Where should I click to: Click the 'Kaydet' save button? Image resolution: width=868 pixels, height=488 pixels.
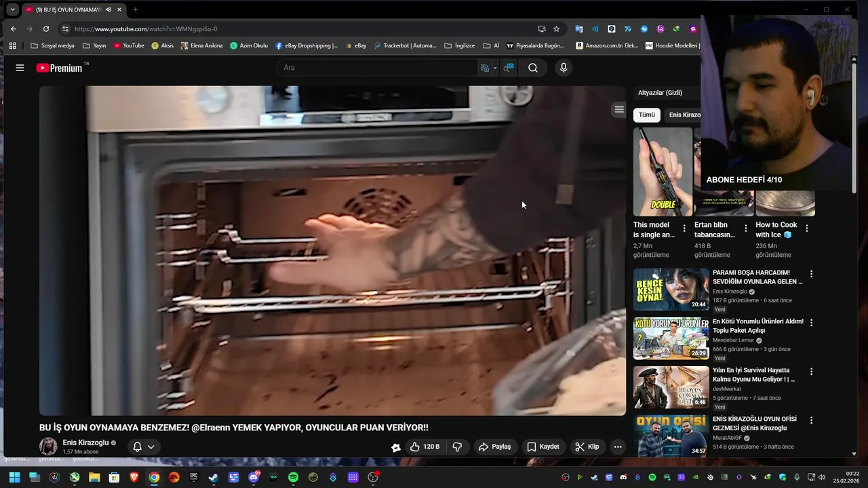543,447
